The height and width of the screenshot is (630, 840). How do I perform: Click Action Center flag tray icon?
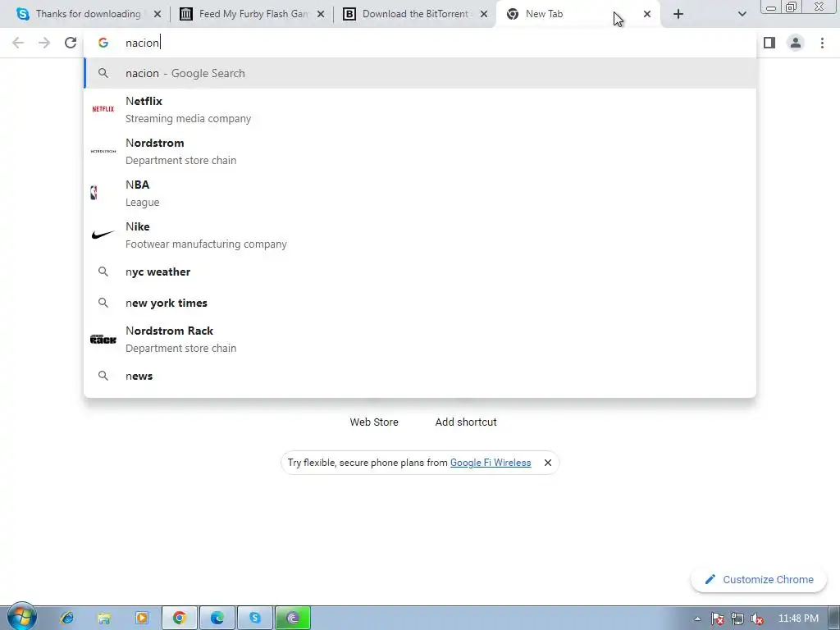[x=717, y=619]
